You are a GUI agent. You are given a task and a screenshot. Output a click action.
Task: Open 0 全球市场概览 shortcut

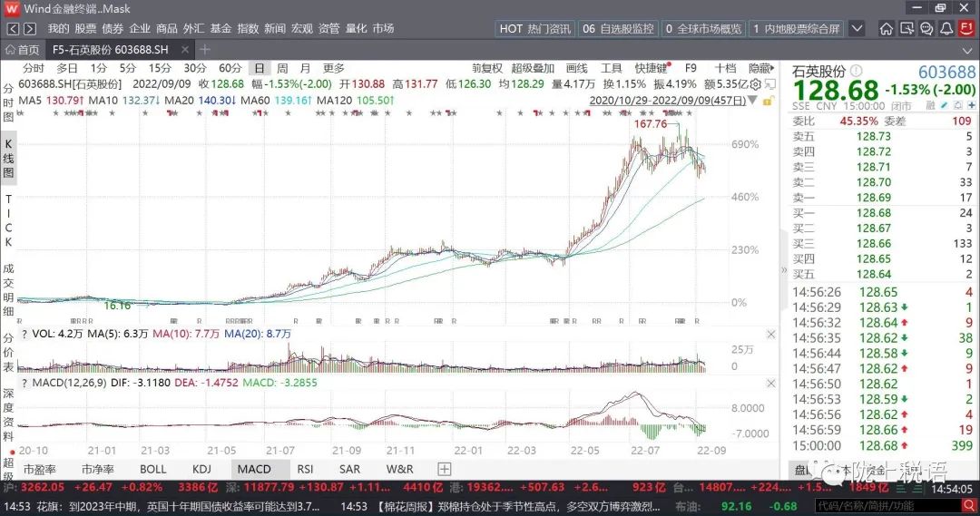click(703, 29)
